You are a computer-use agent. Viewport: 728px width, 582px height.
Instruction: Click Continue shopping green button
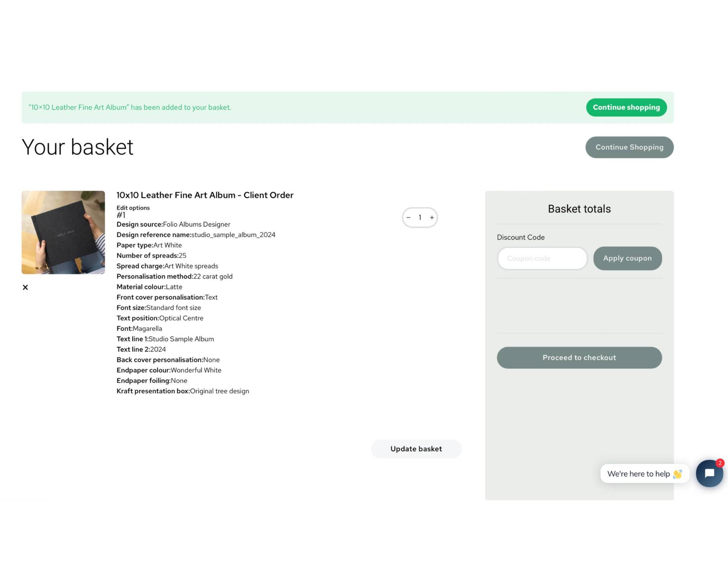tap(626, 107)
